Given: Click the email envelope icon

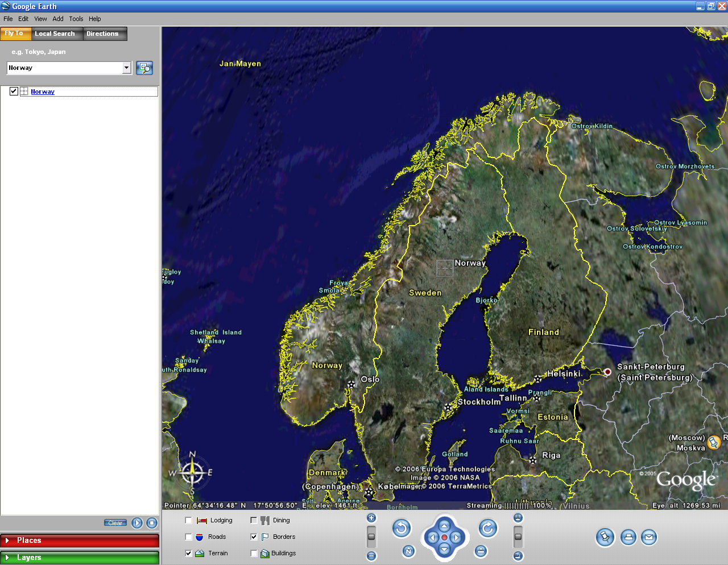Looking at the screenshot, I should tap(649, 537).
